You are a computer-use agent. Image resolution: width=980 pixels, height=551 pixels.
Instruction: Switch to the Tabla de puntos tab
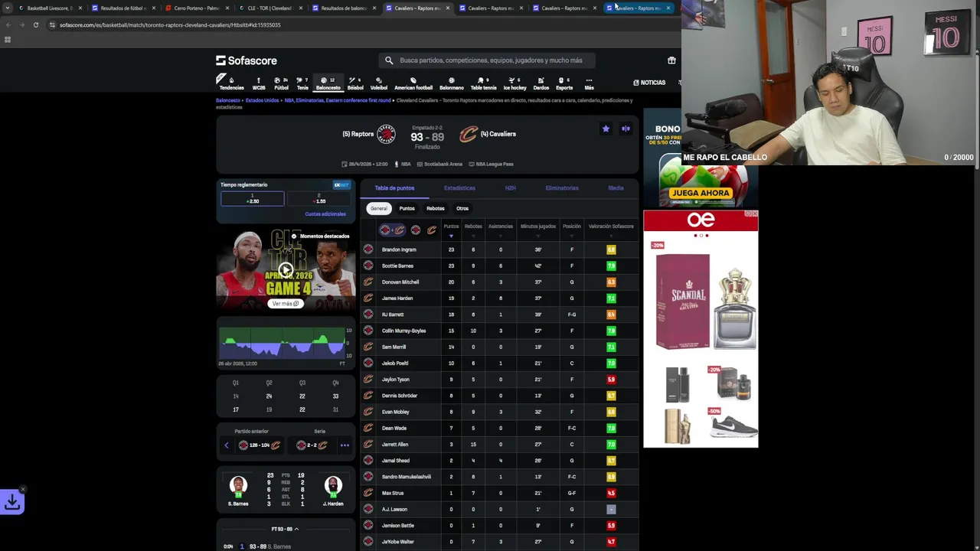point(394,188)
